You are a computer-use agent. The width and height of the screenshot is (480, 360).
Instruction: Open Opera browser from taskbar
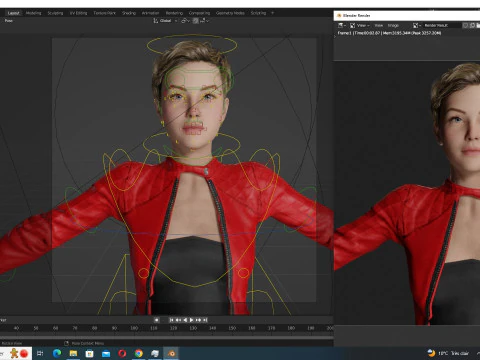[122, 353]
